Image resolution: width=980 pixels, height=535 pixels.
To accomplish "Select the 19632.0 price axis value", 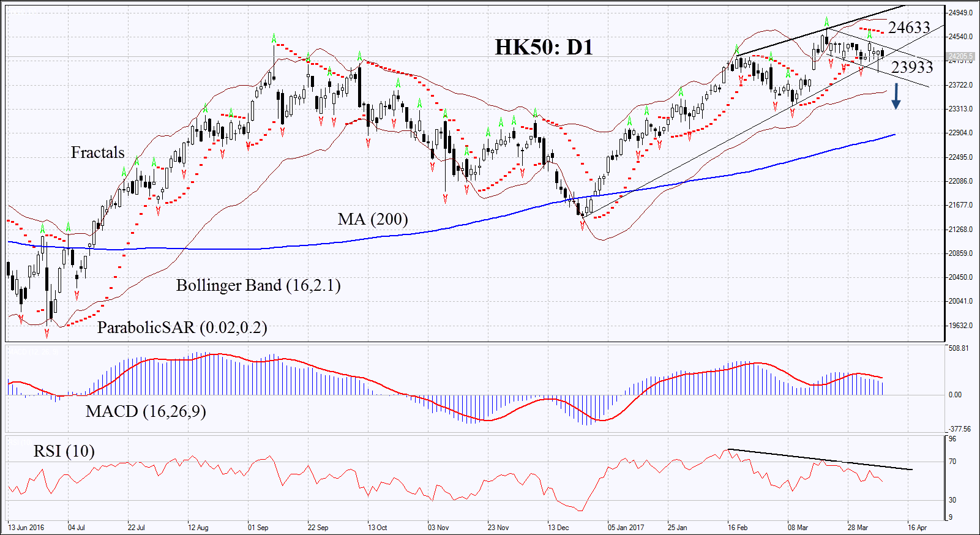I will point(960,326).
